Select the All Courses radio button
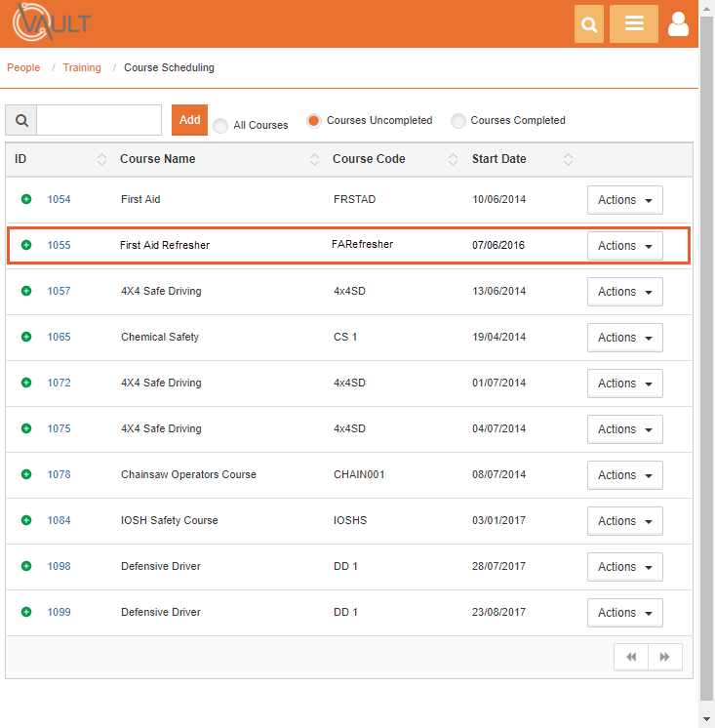The width and height of the screenshot is (715, 728). coord(220,125)
